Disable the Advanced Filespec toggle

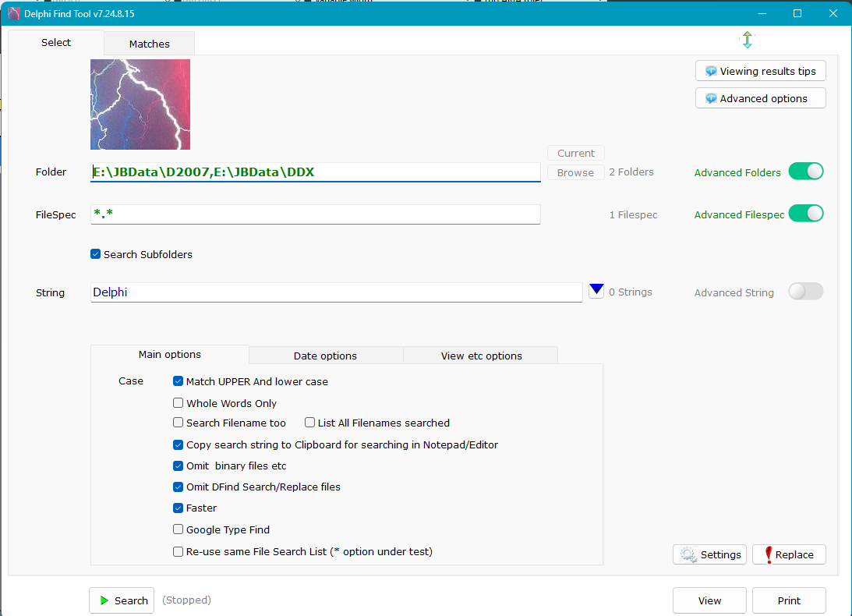point(806,213)
